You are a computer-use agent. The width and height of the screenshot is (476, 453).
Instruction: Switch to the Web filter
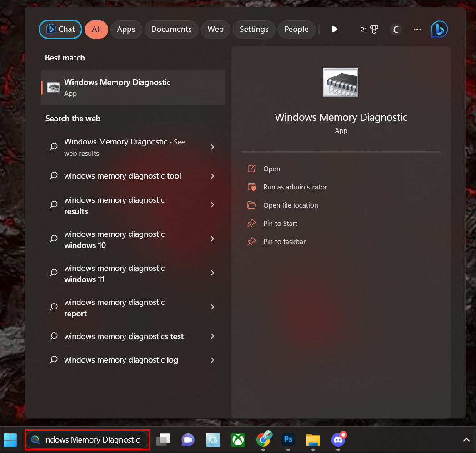tap(215, 30)
